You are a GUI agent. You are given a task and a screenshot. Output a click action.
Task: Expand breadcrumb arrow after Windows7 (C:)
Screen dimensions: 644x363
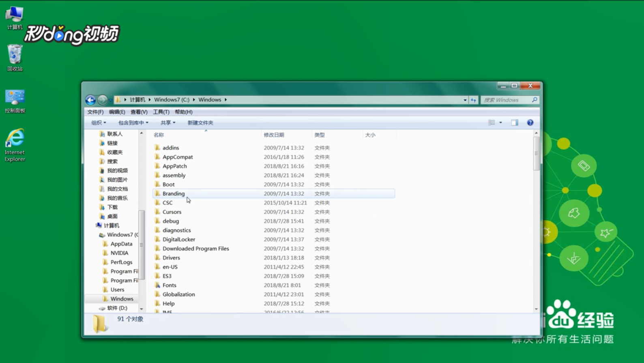coord(194,100)
